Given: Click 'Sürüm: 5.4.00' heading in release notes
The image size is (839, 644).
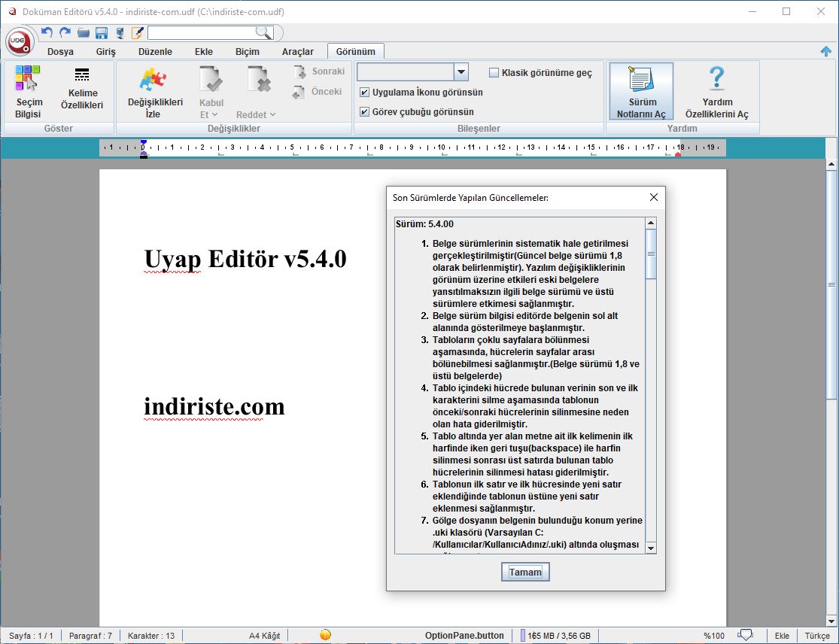Looking at the screenshot, I should click(x=424, y=224).
